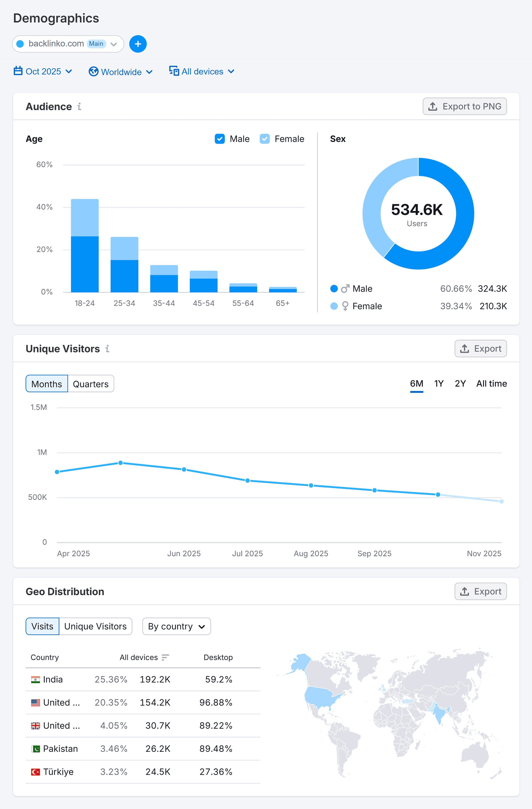
Task: Open the backlinko.com domain dropdown
Action: (114, 44)
